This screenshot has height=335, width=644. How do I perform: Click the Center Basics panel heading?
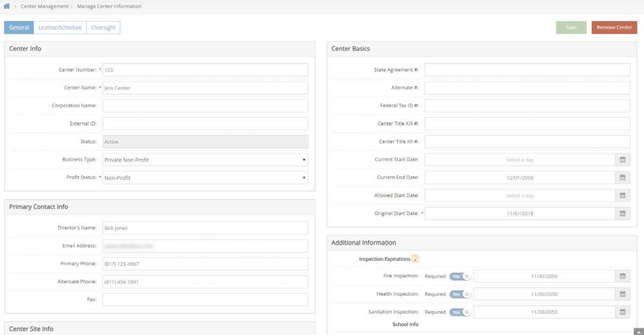350,48
